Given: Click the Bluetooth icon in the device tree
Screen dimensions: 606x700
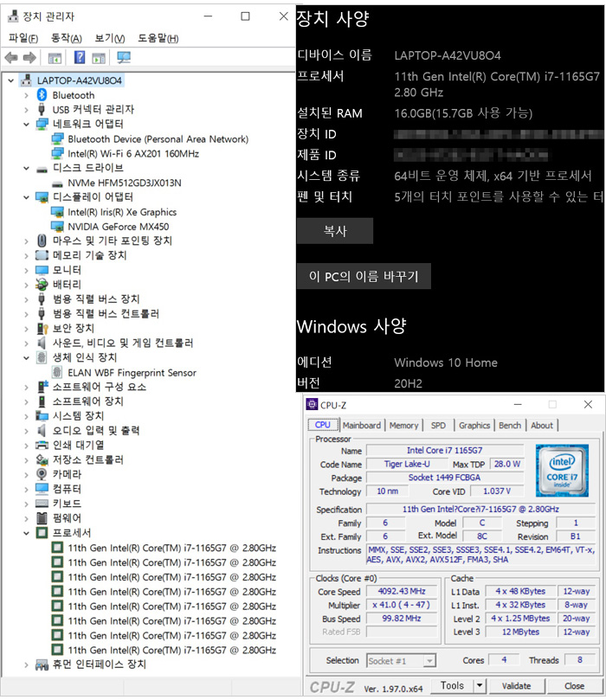Looking at the screenshot, I should [x=42, y=94].
